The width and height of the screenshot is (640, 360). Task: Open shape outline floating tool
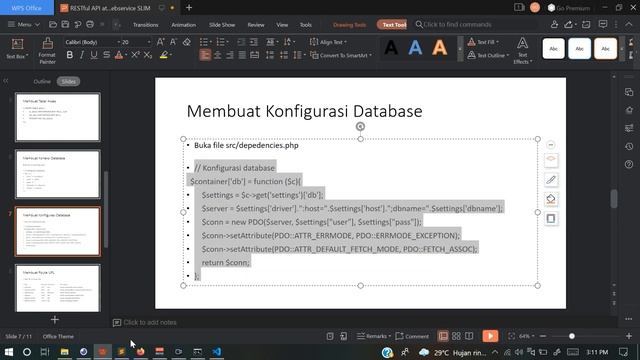point(551,218)
